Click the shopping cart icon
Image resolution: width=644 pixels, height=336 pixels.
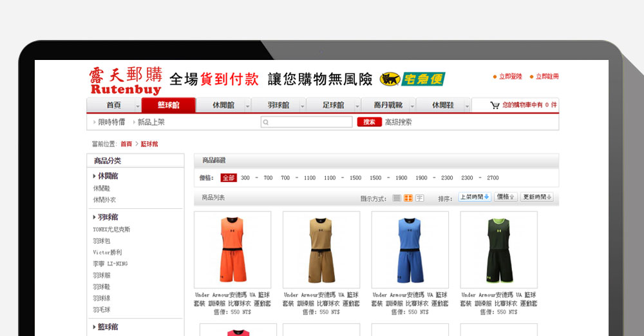coord(495,105)
